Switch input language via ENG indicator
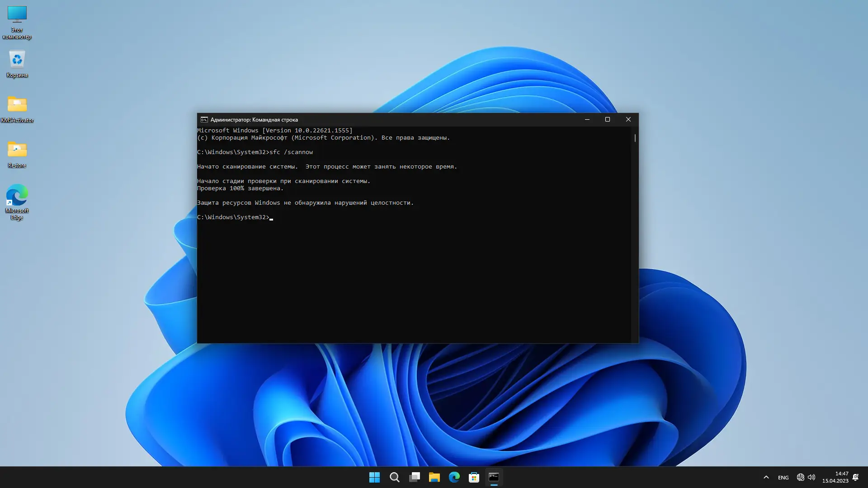Screen dimensions: 868x488 pyautogui.click(x=783, y=478)
